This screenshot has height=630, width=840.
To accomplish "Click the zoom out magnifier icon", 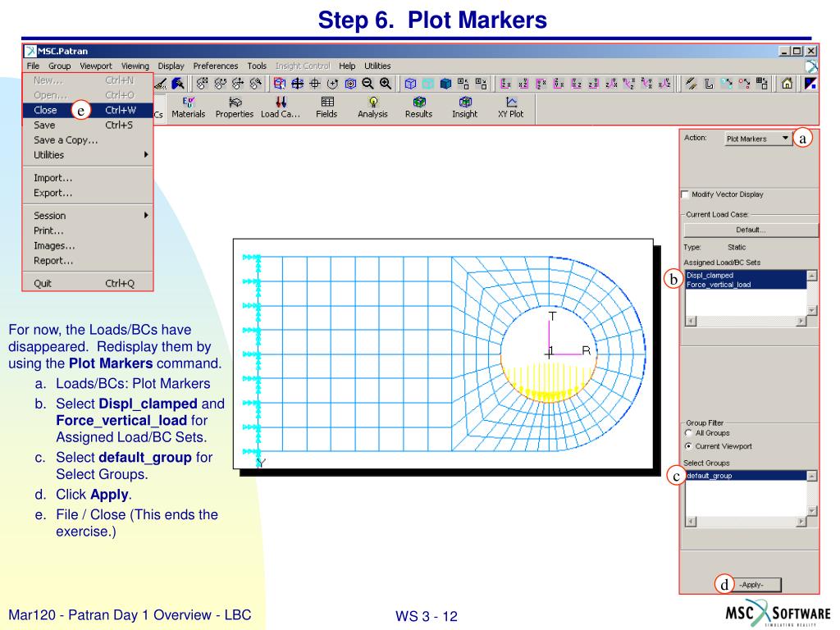I will [367, 84].
